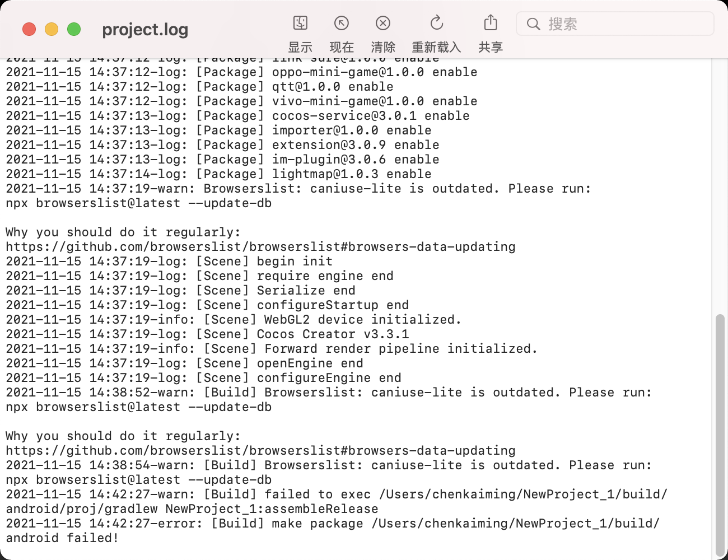The width and height of the screenshot is (728, 560).
Task: Minimize the window with the yellow button
Action: (x=52, y=29)
